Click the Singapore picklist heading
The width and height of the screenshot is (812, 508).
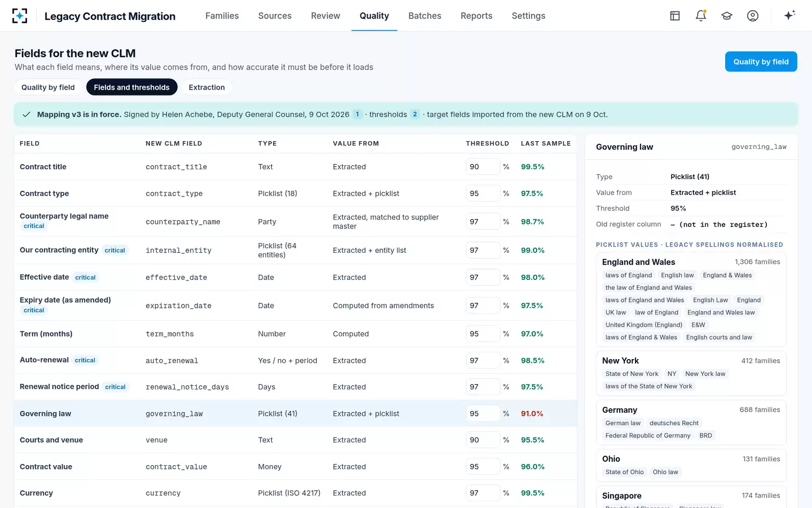click(x=621, y=496)
